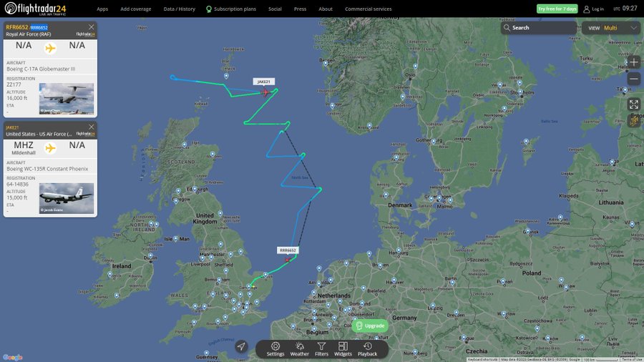Open the Filters funnel tool
Screen dimensions: 644x362
pyautogui.click(x=321, y=349)
